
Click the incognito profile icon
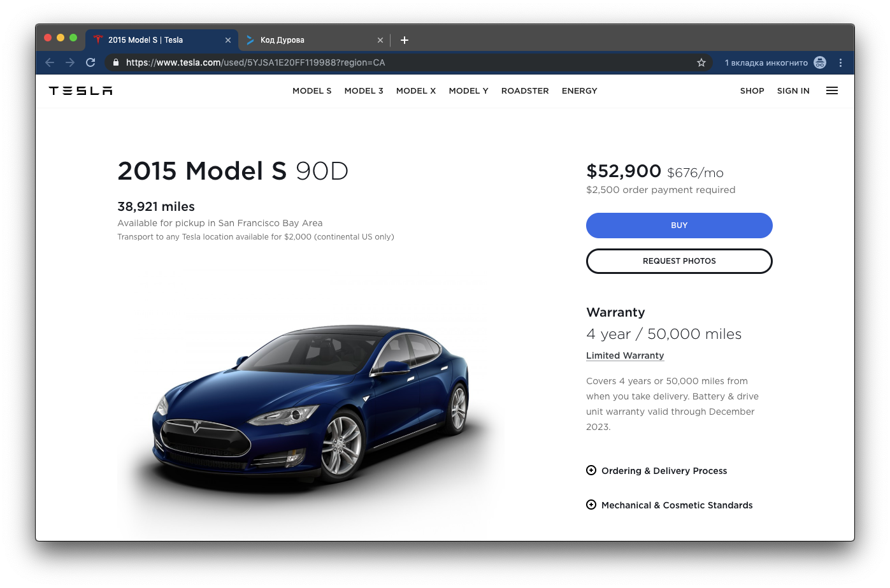point(820,62)
